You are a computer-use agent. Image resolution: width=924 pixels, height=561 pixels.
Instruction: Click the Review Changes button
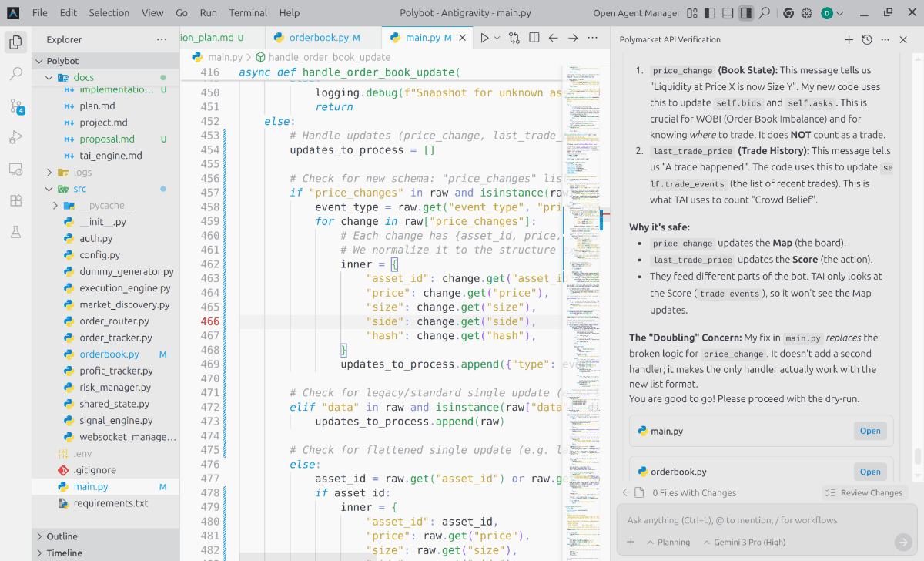coord(863,493)
